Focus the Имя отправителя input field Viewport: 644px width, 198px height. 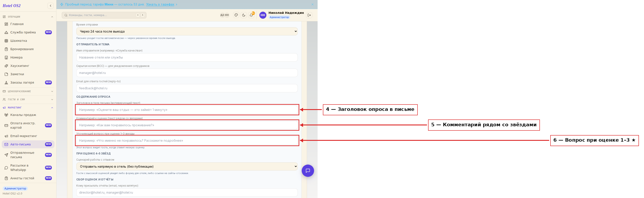tap(187, 57)
